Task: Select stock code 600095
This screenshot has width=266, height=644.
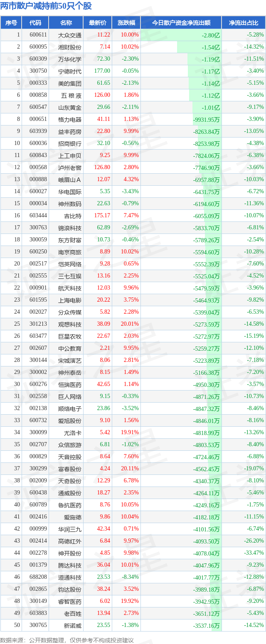Action: click(38, 47)
